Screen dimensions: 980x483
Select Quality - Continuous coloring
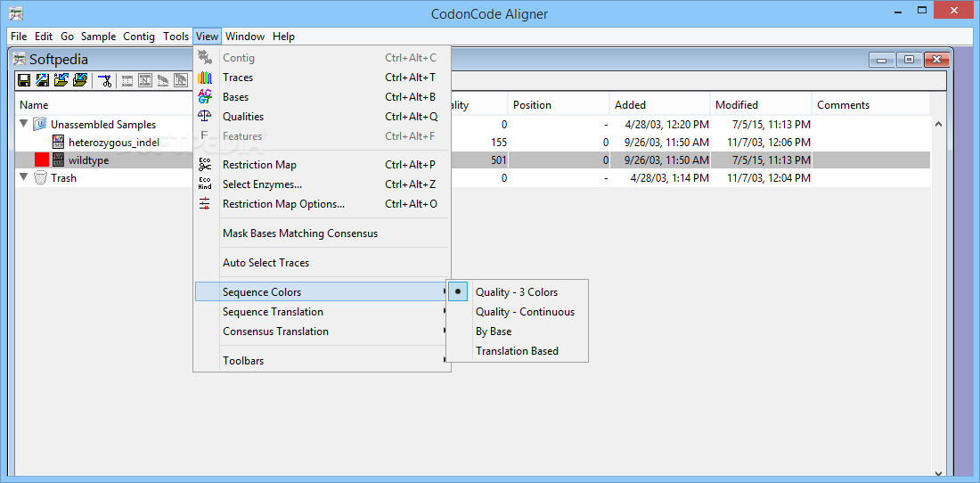pyautogui.click(x=517, y=311)
